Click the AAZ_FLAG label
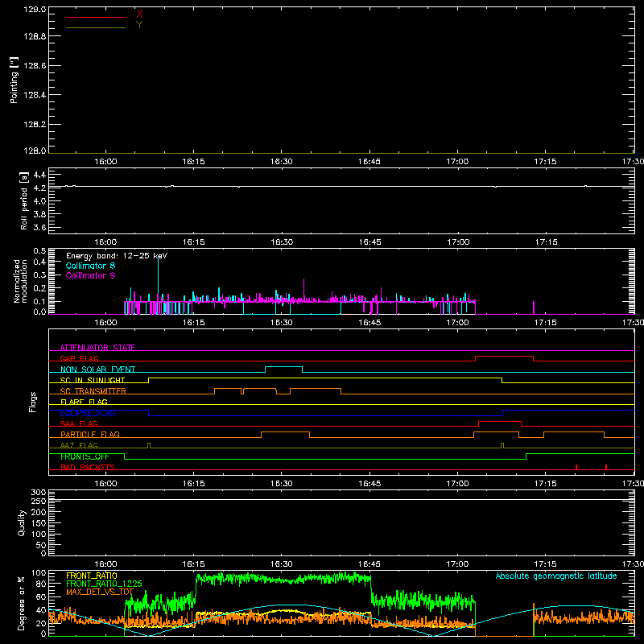Viewport: 644px width, 644px height. coord(79,445)
